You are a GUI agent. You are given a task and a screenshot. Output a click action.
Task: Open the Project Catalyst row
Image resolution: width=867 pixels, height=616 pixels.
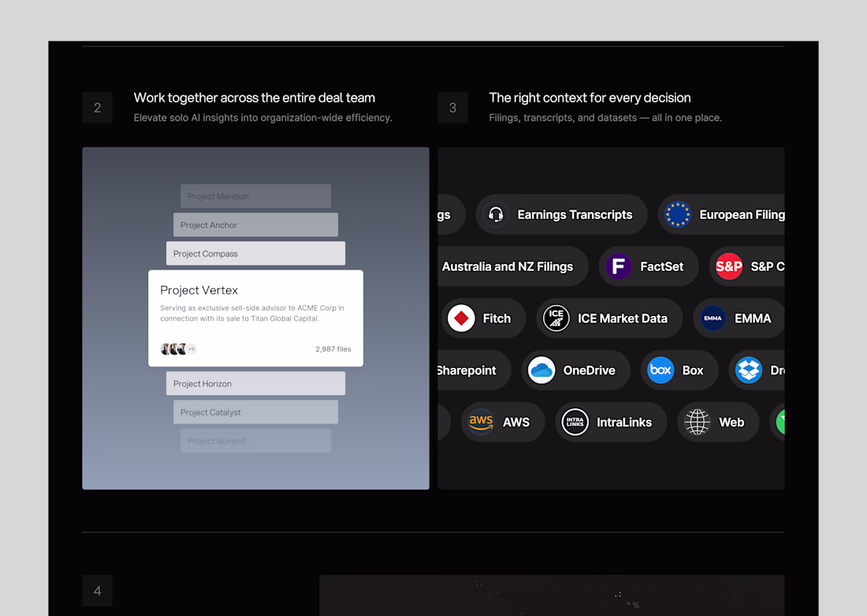(x=255, y=412)
